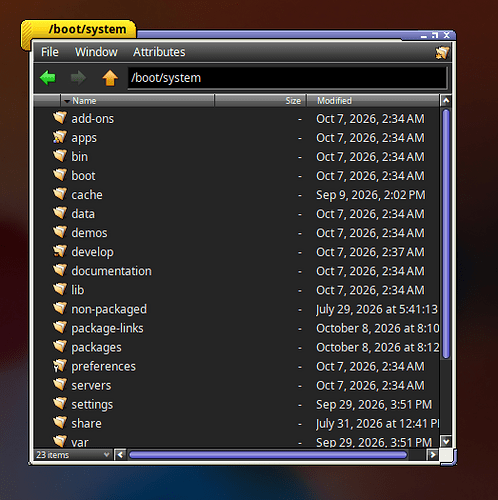Click the servers folder name
This screenshot has height=500, width=498.
pyautogui.click(x=91, y=386)
